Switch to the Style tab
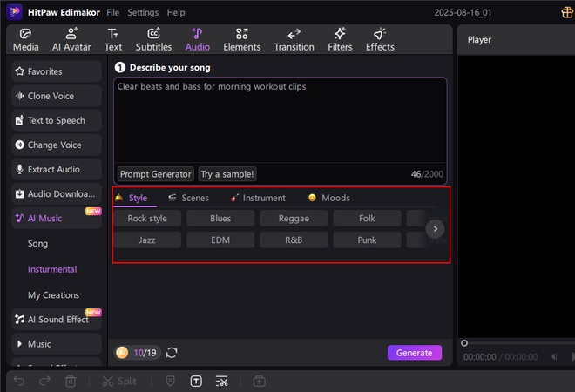The width and height of the screenshot is (575, 392). point(135,198)
